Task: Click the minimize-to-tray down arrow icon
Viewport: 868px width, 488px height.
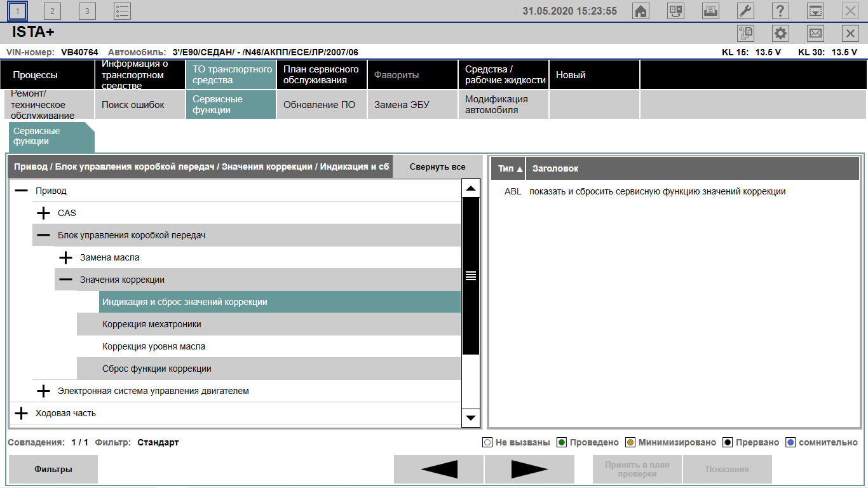Action: 815,11
